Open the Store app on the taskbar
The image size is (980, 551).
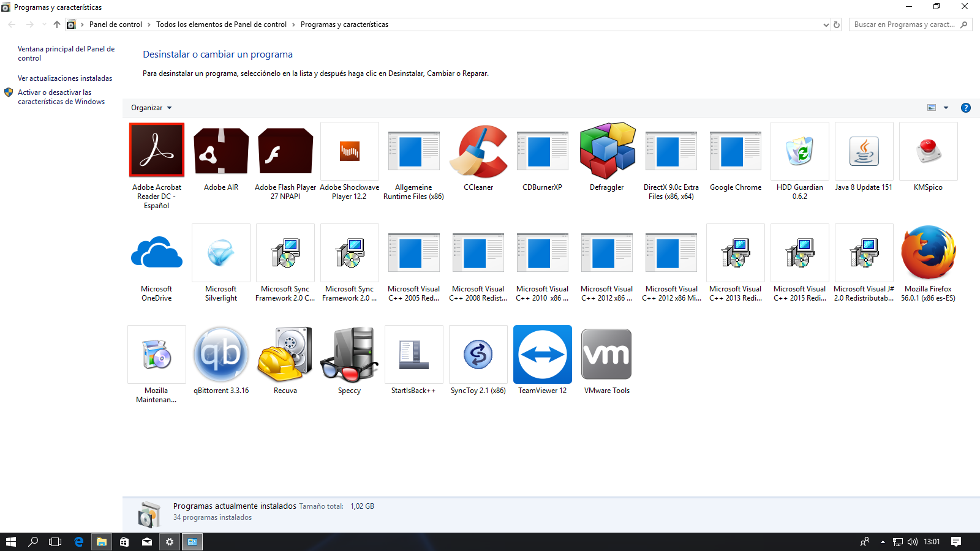pyautogui.click(x=124, y=542)
